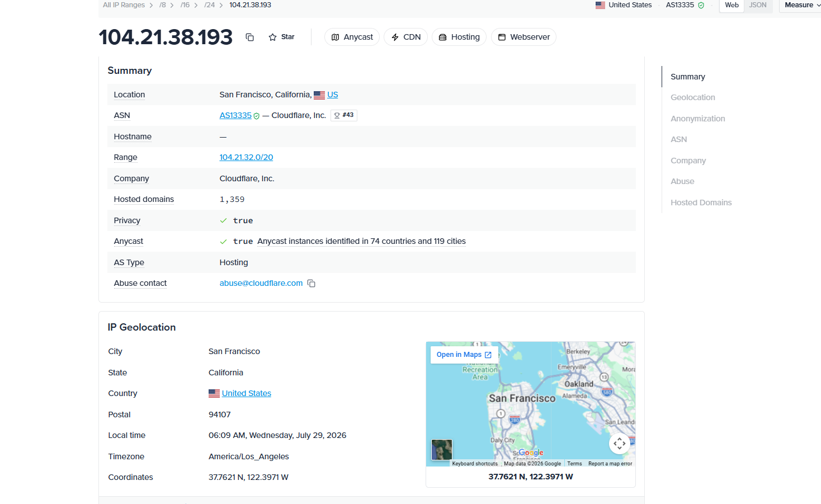Toggle map camera controls button

click(620, 444)
